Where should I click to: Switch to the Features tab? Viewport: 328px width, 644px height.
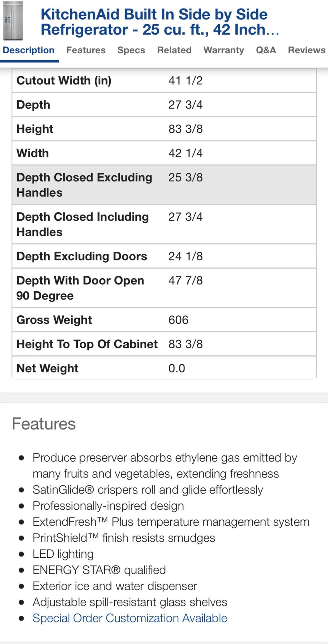pyautogui.click(x=86, y=50)
